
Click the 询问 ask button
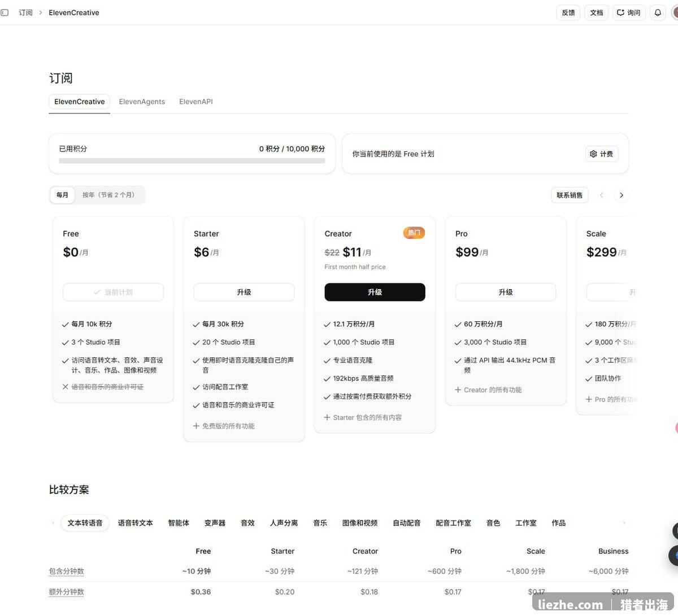click(629, 12)
